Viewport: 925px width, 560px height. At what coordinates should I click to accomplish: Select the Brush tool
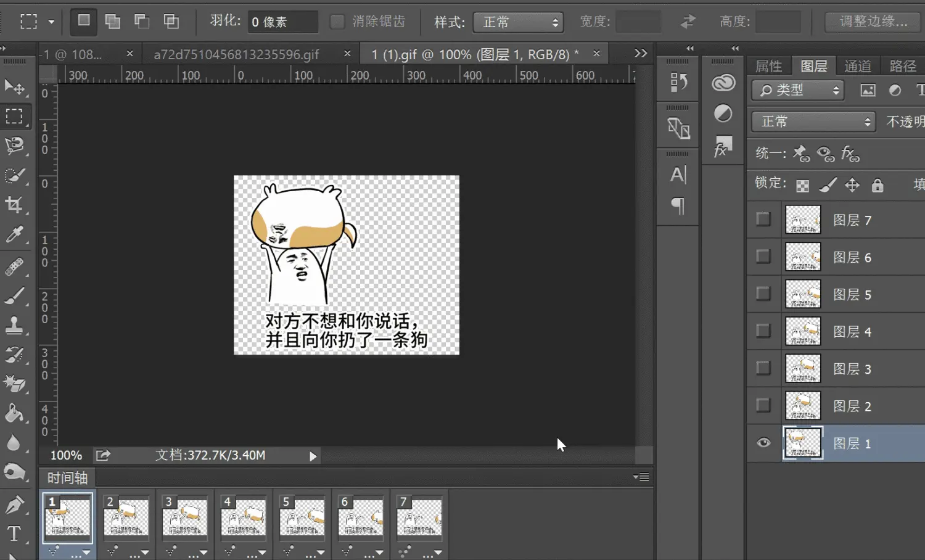pyautogui.click(x=14, y=296)
